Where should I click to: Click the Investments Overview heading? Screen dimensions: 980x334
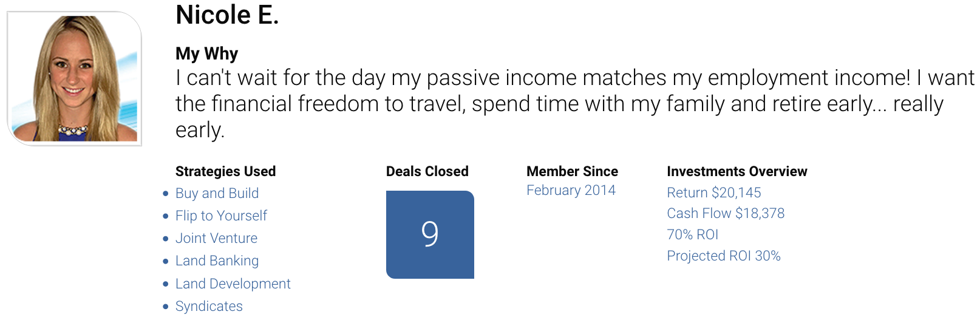tap(737, 171)
